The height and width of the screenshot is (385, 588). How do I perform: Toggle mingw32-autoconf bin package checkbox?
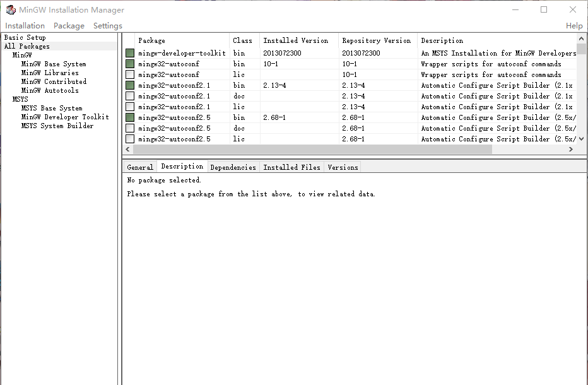(130, 64)
